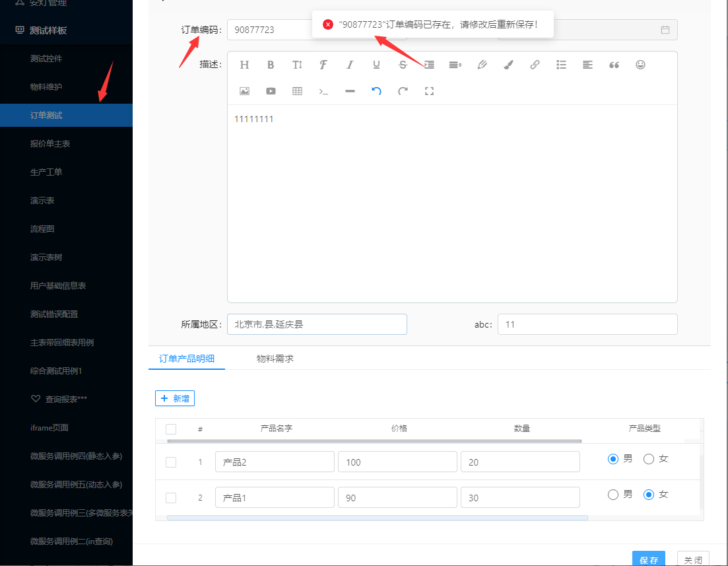This screenshot has width=728, height=566.
Task: Click the table's bottom horizontal scrollbar
Action: [x=377, y=518]
